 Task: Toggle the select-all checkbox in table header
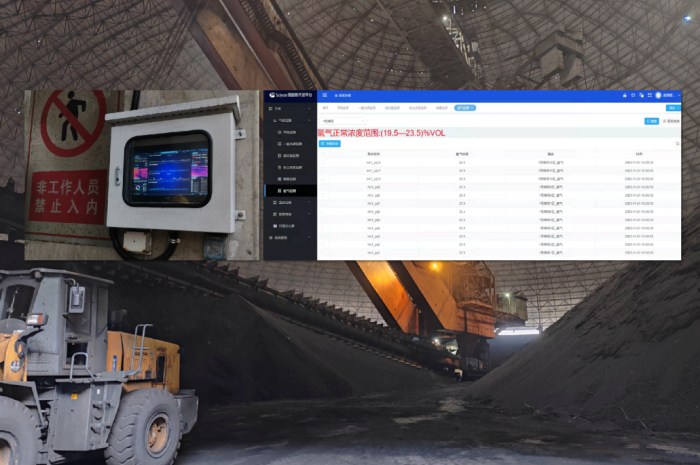click(x=323, y=154)
